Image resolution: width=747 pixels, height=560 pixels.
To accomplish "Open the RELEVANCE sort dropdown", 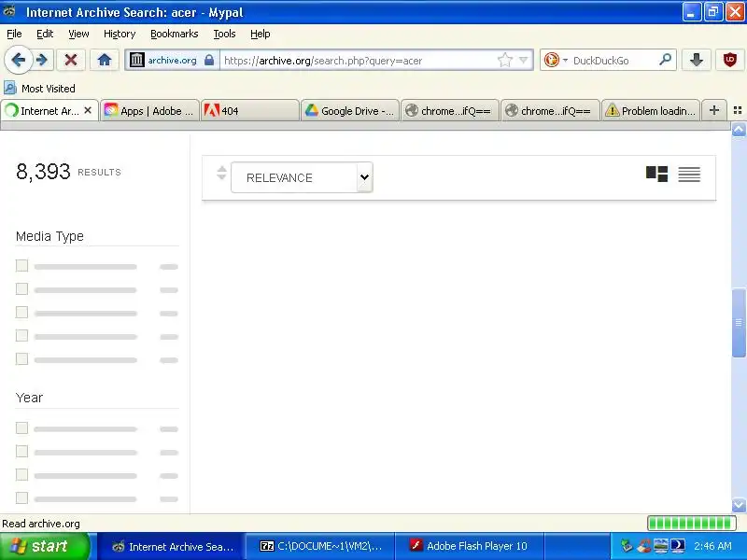I will [302, 177].
